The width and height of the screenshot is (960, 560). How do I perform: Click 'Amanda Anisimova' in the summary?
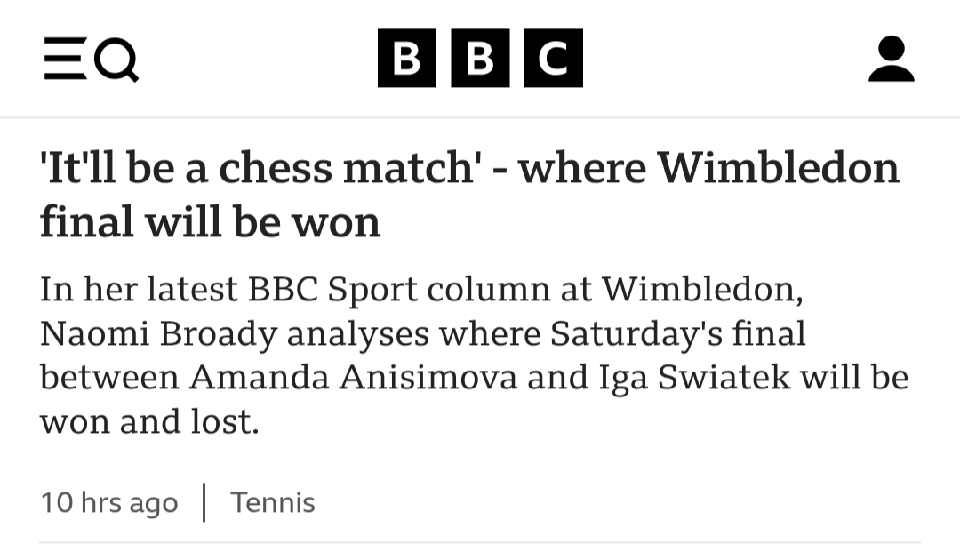[x=353, y=377]
